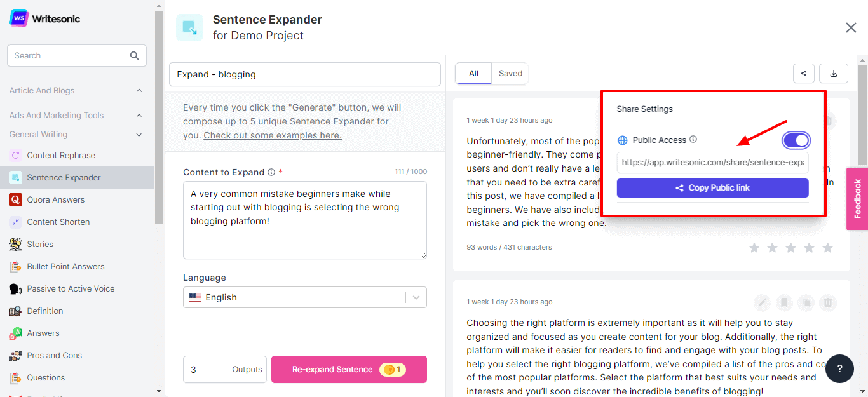Open the "Check out some examples here" link
The width and height of the screenshot is (868, 397).
point(272,135)
